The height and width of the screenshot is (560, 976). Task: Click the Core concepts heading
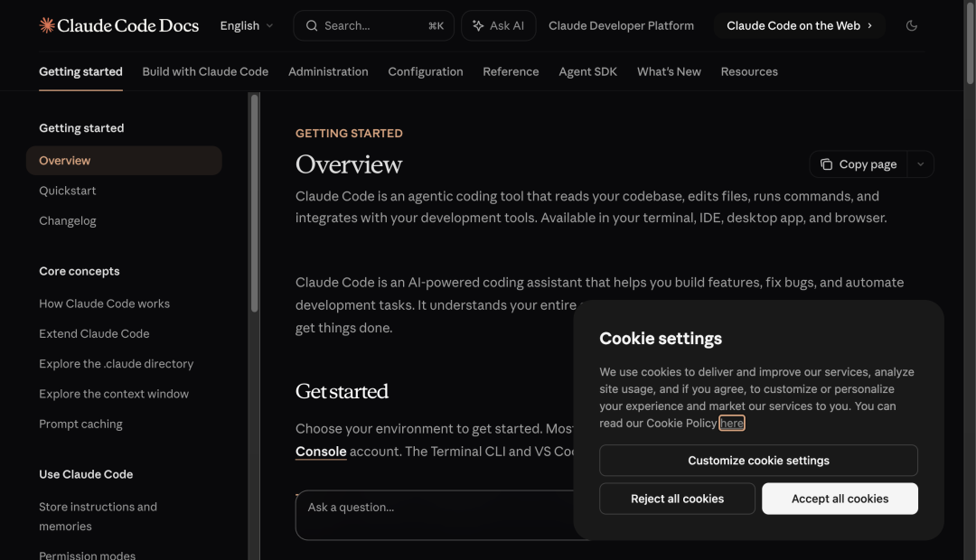pos(79,271)
